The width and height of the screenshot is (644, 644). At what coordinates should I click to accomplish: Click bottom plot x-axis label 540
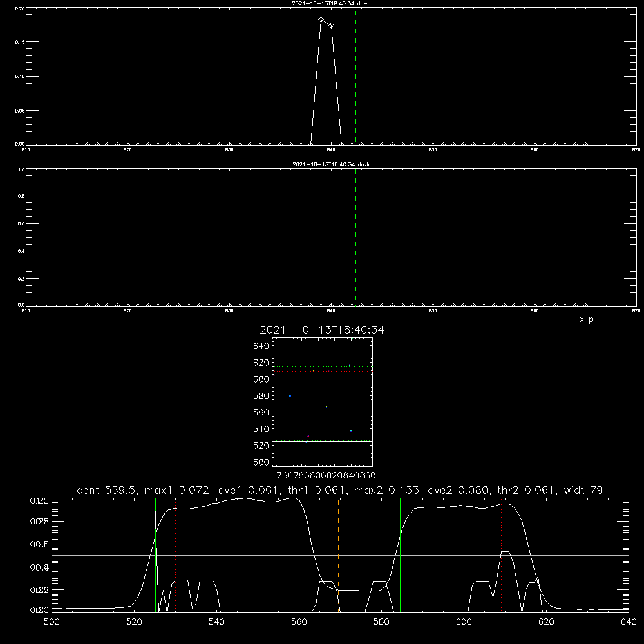point(216,622)
